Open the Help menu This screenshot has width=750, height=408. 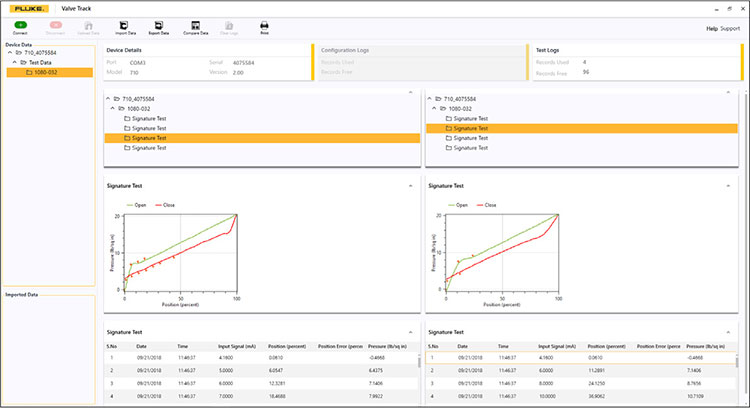pyautogui.click(x=711, y=28)
